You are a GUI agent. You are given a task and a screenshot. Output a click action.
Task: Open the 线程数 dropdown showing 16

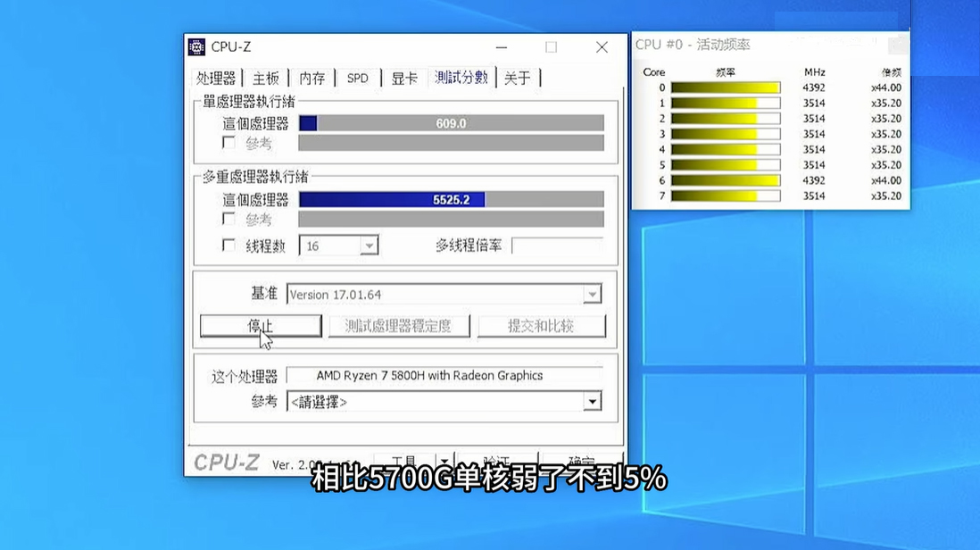[369, 246]
